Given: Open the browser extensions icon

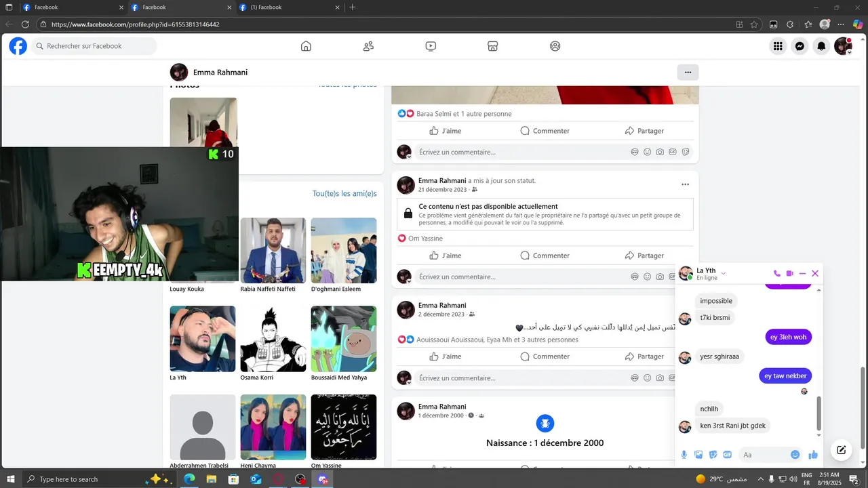Looking at the screenshot, I should click(790, 24).
